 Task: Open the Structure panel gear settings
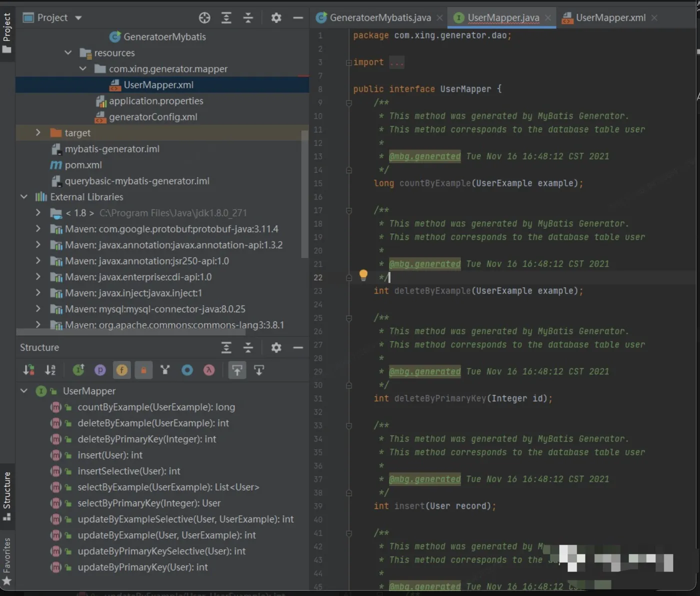pyautogui.click(x=276, y=347)
